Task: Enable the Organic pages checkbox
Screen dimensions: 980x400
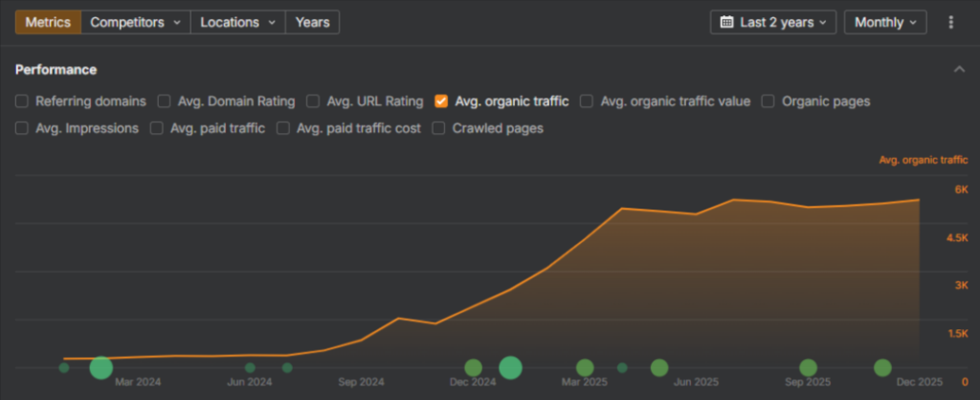Action: tap(768, 100)
